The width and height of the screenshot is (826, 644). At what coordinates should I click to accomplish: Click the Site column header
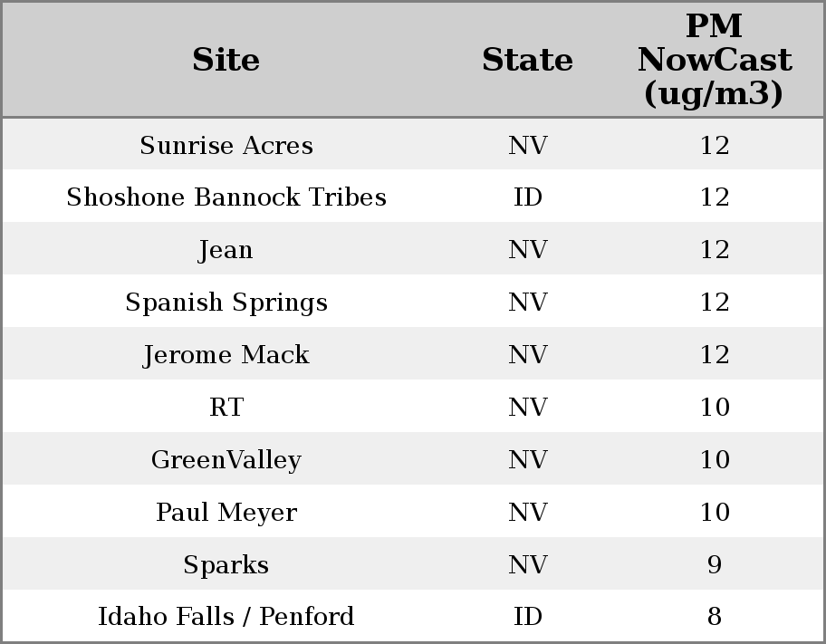[x=226, y=60]
